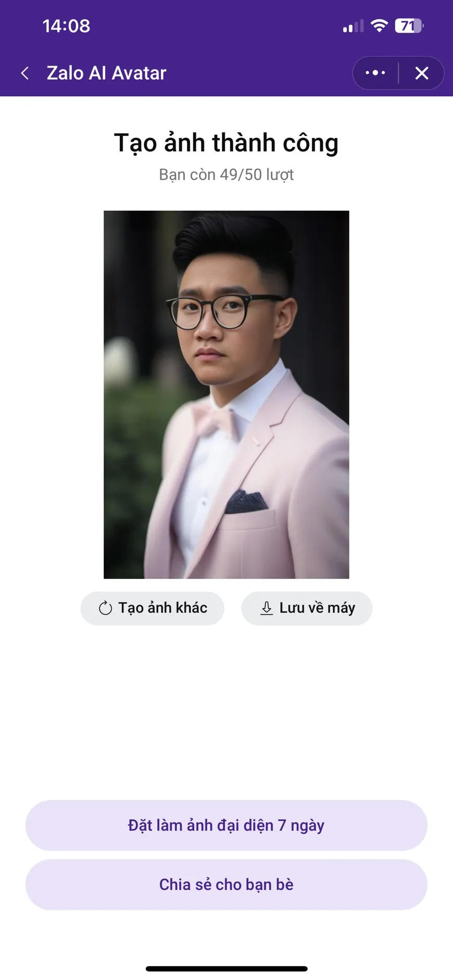Tap the 14:08 clock in status bar
This screenshot has height=980, width=453.
click(66, 26)
